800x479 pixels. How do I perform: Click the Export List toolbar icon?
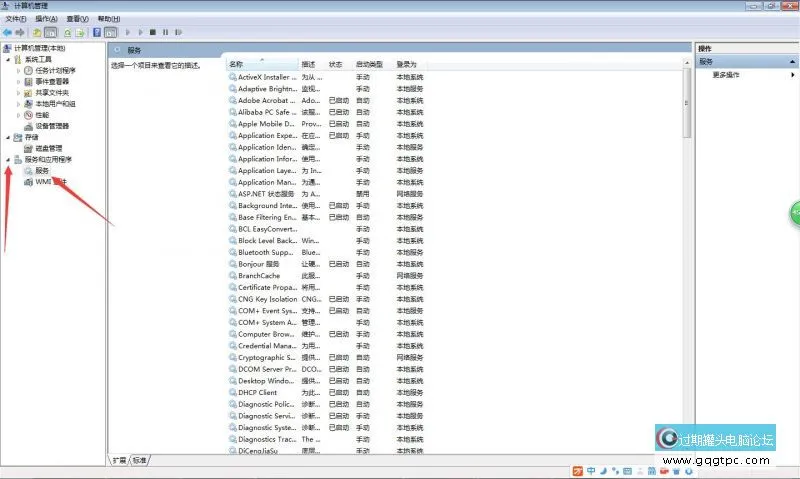pyautogui.click(x=80, y=32)
